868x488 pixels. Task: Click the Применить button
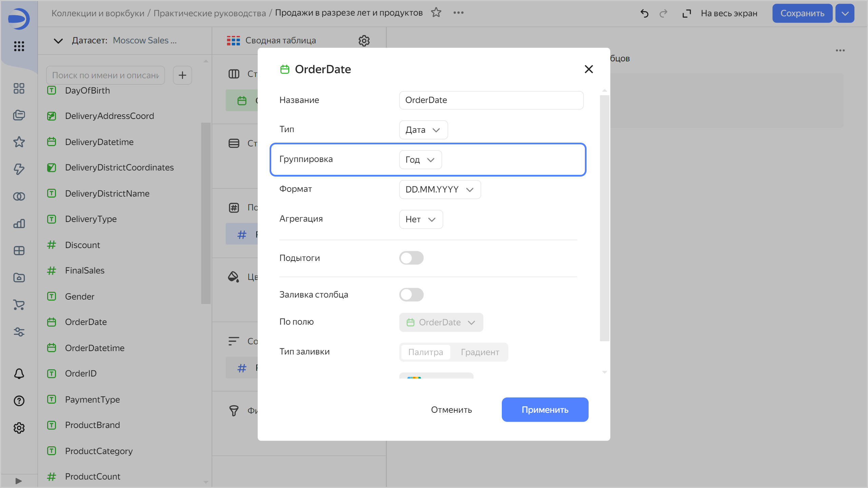[545, 410]
